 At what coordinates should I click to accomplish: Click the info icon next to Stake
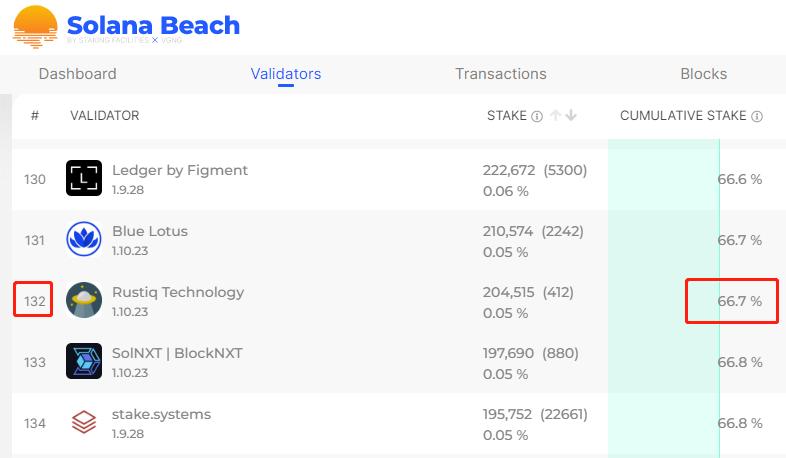(537, 116)
